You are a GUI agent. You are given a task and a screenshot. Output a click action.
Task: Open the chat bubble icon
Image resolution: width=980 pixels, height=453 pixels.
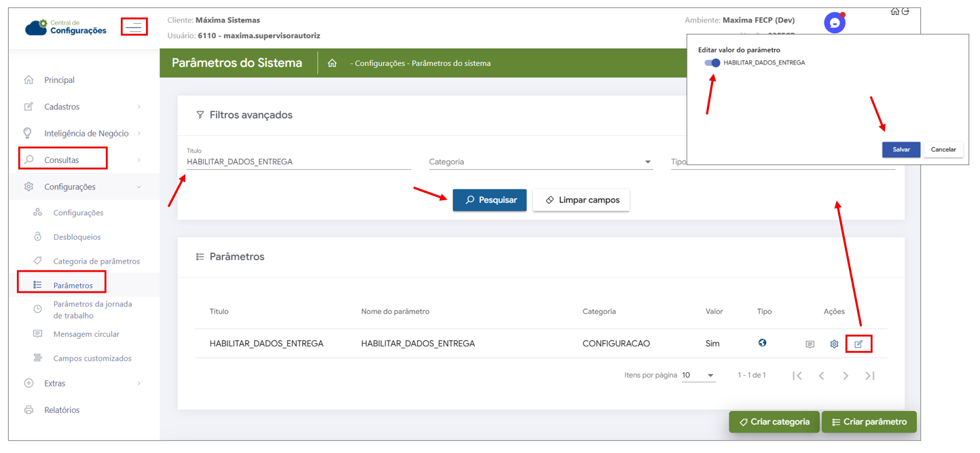(835, 22)
